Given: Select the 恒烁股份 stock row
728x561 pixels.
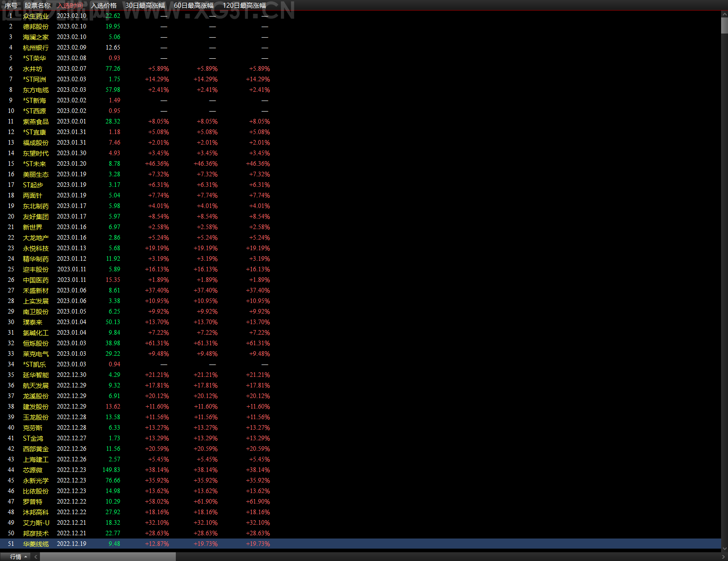Looking at the screenshot, I should (360, 343).
